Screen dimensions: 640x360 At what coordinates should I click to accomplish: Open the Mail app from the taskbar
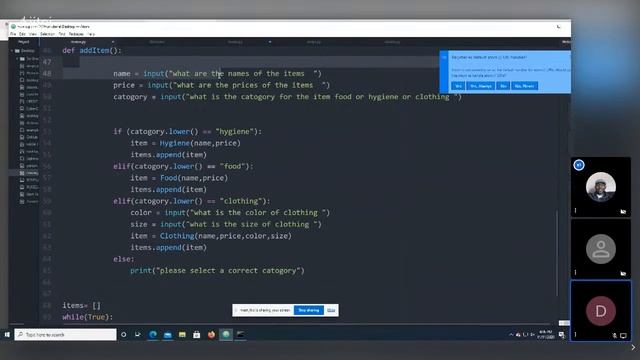coord(167,335)
